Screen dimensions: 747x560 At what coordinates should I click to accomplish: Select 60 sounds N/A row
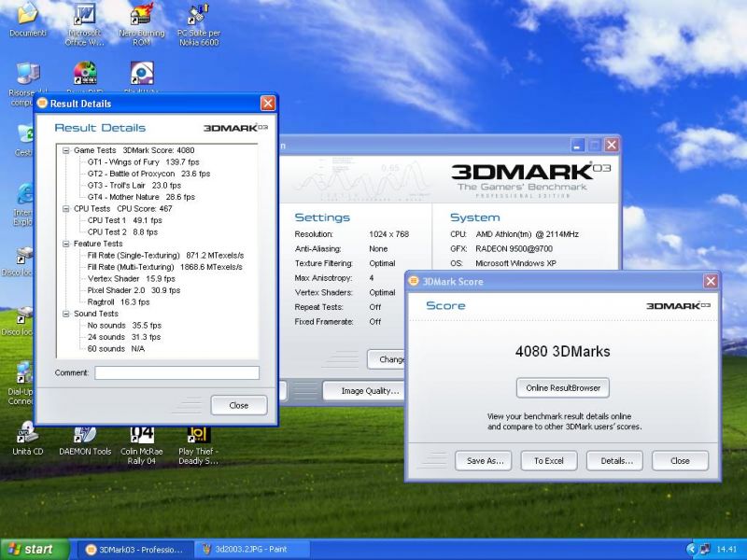[116, 349]
